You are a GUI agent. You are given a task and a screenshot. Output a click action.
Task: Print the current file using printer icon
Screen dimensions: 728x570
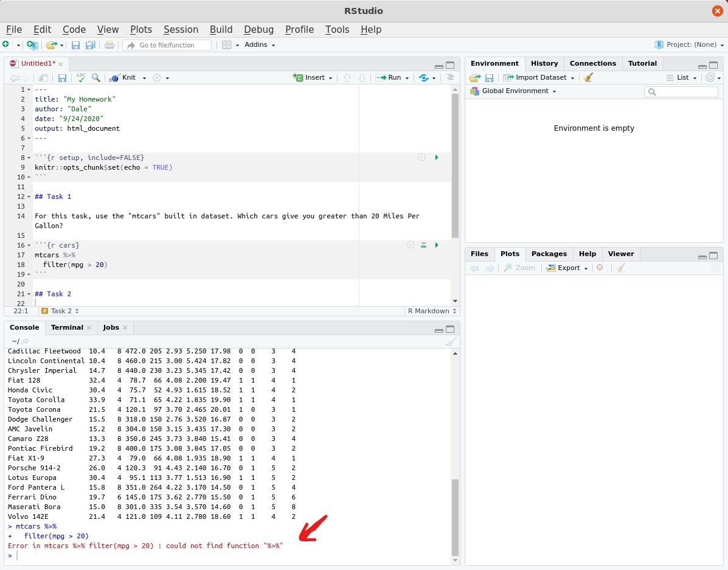[109, 44]
